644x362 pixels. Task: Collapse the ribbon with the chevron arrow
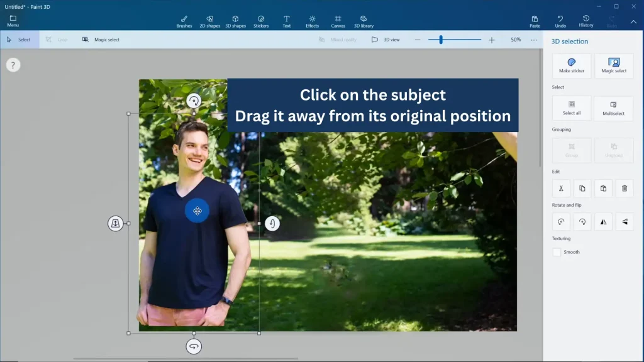[x=633, y=22]
